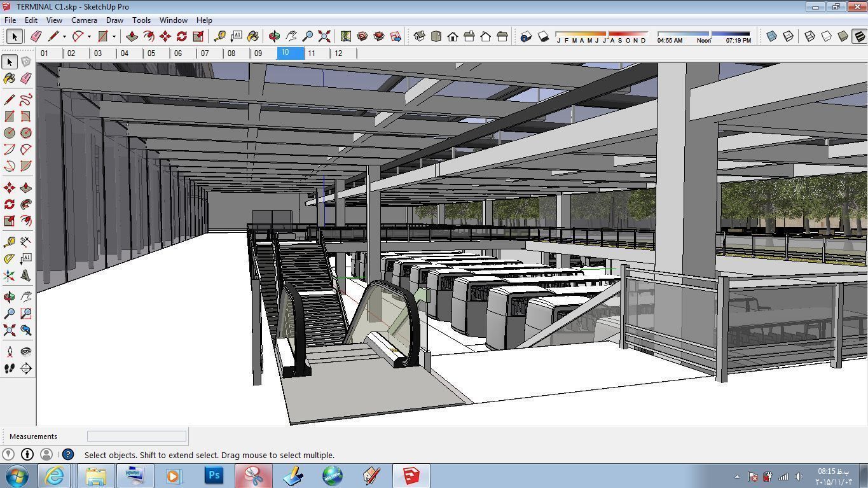The height and width of the screenshot is (488, 868).
Task: Select Pie tool in left toolbar
Action: pos(26,166)
